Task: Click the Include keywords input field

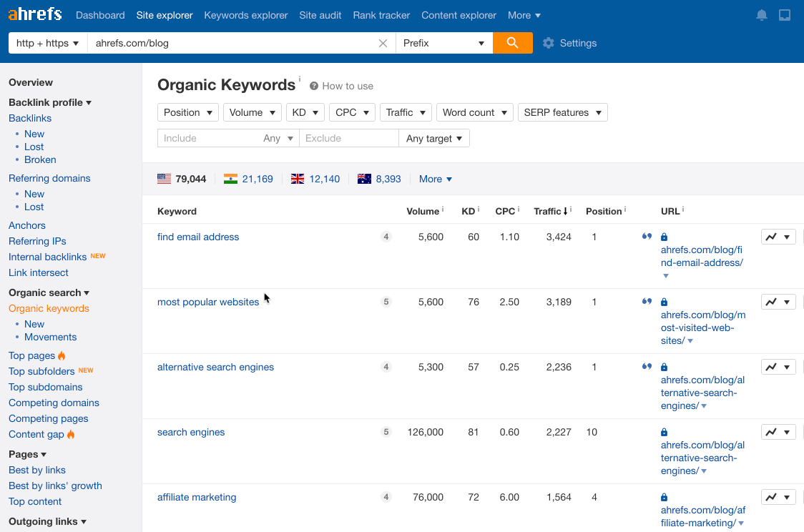Action: tap(207, 138)
